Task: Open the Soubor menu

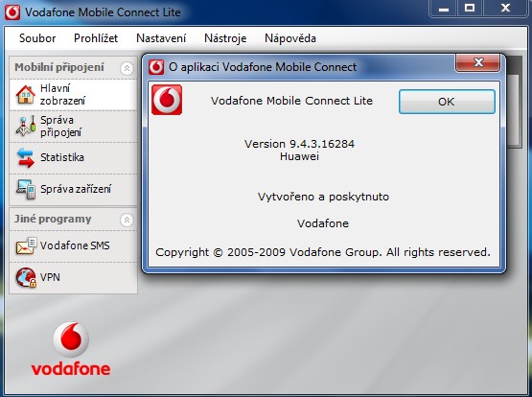Action: click(37, 38)
